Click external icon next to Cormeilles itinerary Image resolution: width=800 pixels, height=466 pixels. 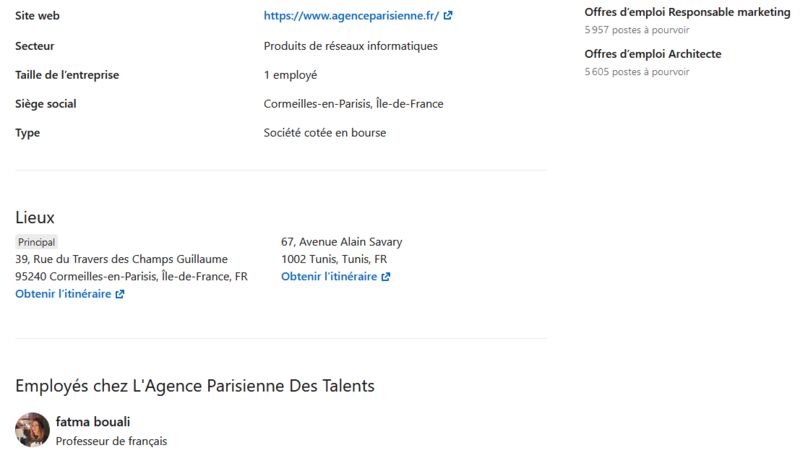(x=120, y=294)
